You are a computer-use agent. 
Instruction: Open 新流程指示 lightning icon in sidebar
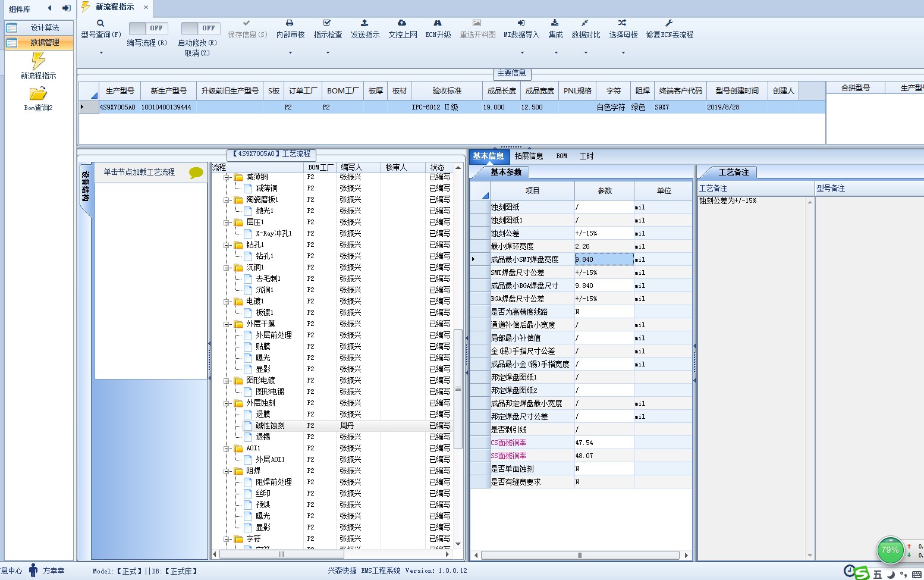pos(38,60)
